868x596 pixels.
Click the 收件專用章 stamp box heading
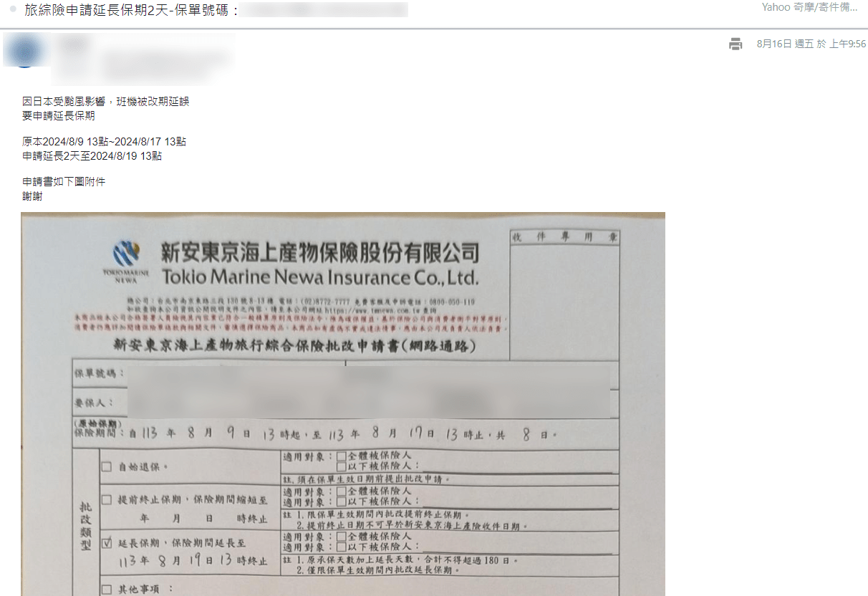(565, 237)
